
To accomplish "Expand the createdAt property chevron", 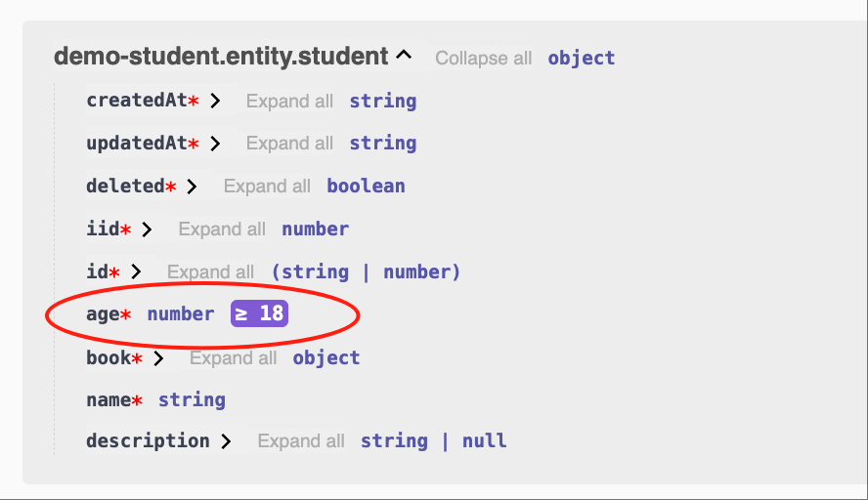I will point(215,101).
